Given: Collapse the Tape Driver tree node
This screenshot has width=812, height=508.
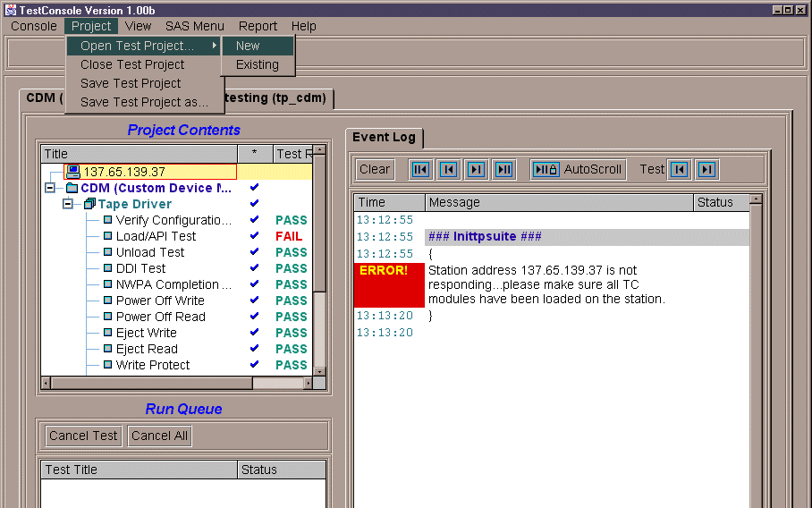Looking at the screenshot, I should click(68, 204).
